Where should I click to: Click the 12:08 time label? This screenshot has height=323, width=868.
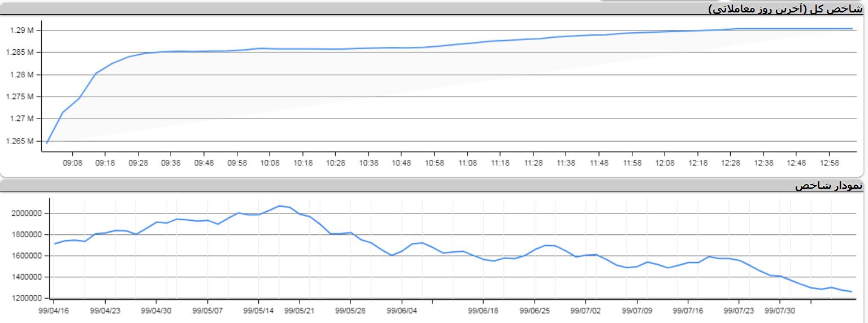tap(665, 163)
